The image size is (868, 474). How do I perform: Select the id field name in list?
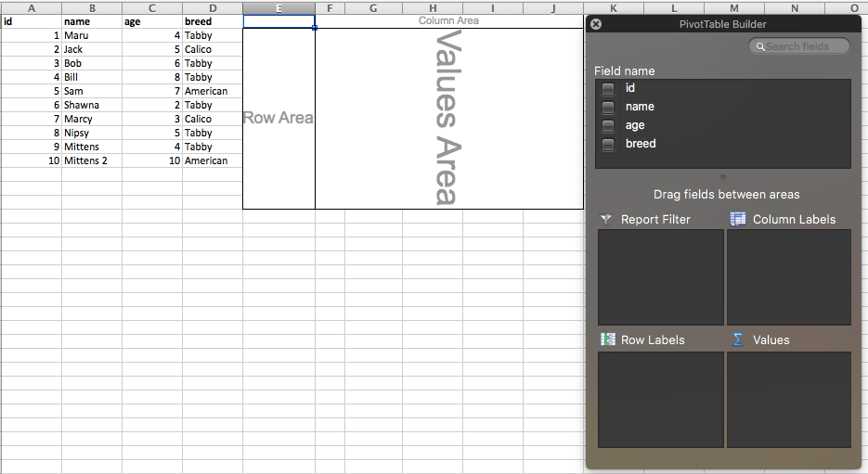pyautogui.click(x=630, y=88)
